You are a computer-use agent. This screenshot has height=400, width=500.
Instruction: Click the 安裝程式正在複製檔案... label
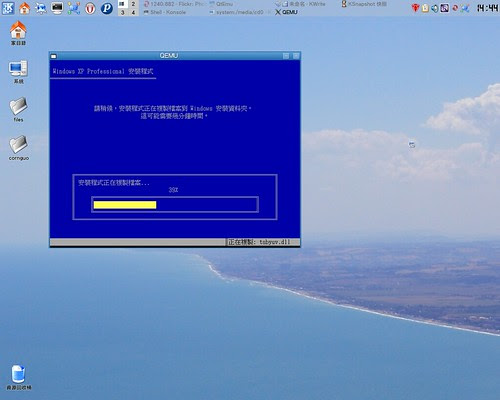pos(114,183)
